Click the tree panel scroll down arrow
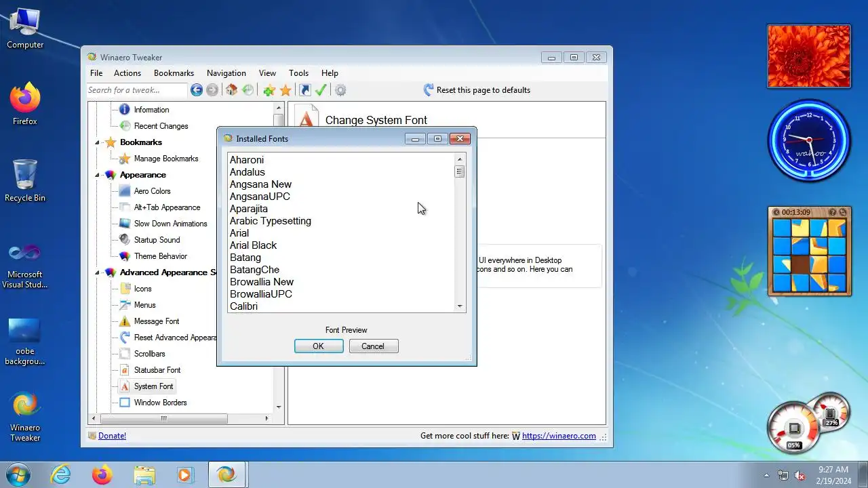 pyautogui.click(x=278, y=407)
